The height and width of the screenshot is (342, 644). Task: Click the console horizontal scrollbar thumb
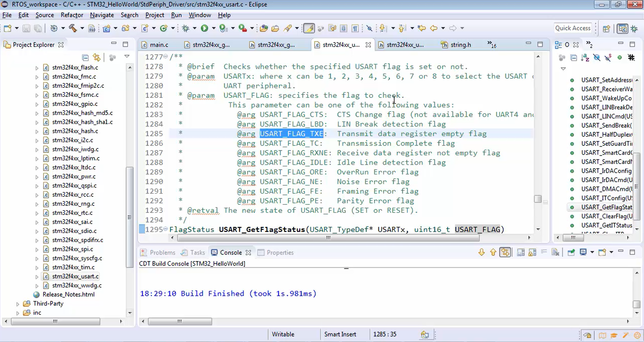tap(180, 321)
